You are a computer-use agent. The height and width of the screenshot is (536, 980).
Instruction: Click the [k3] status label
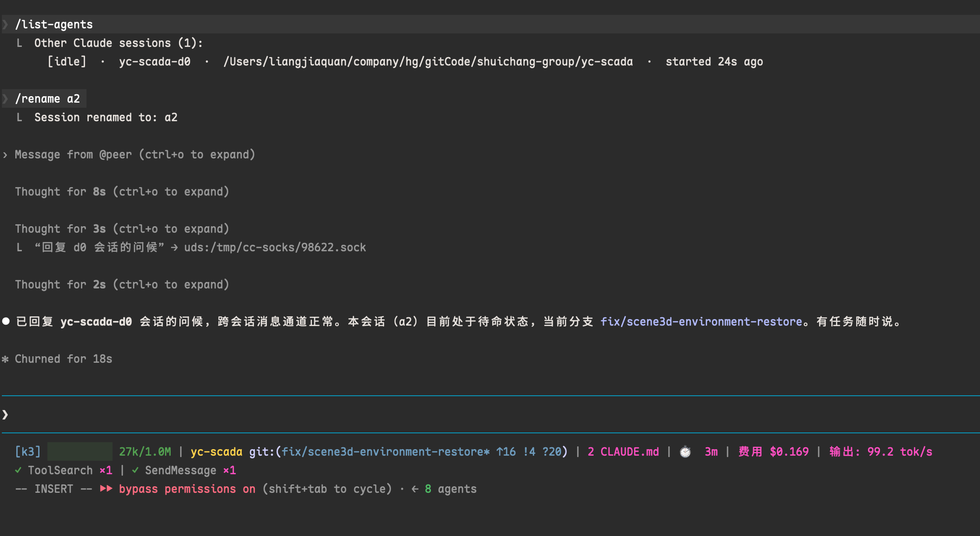coord(28,451)
